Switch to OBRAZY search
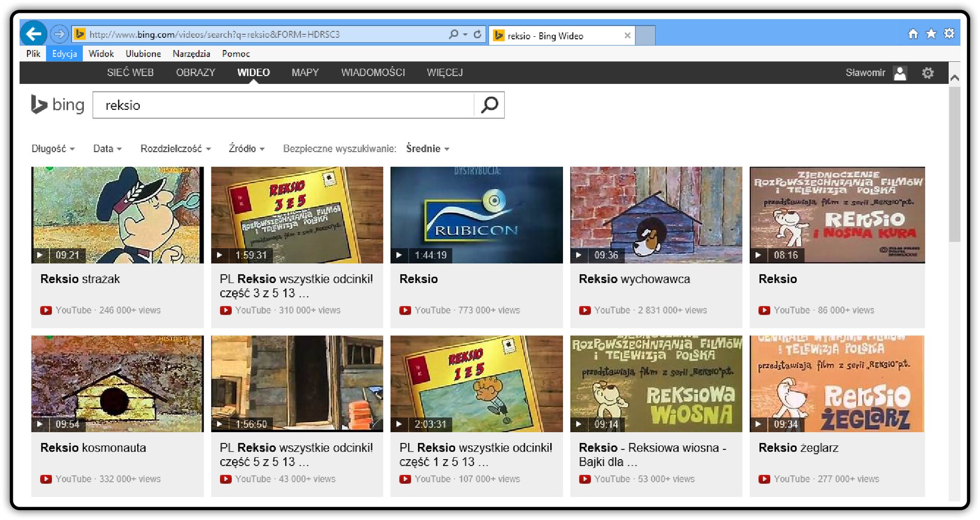 point(195,73)
